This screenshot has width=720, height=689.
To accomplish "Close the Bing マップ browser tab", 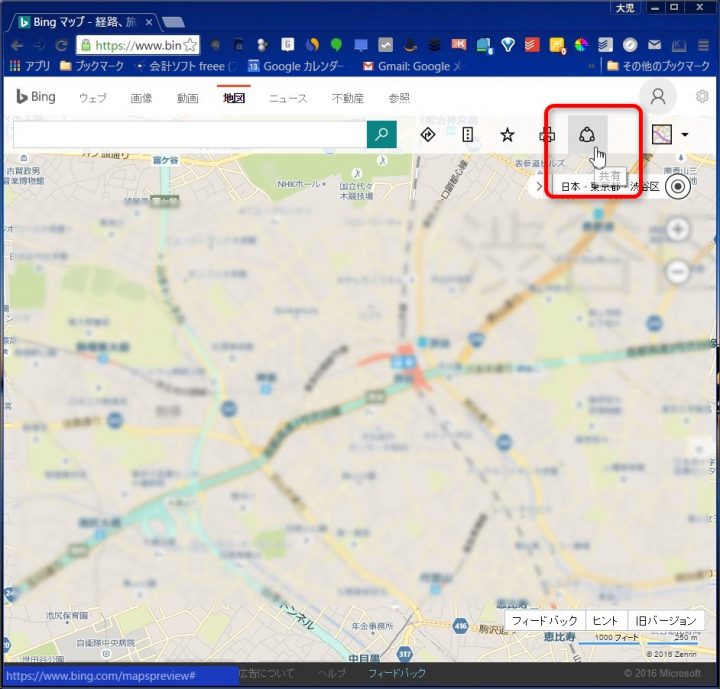I will [x=149, y=22].
